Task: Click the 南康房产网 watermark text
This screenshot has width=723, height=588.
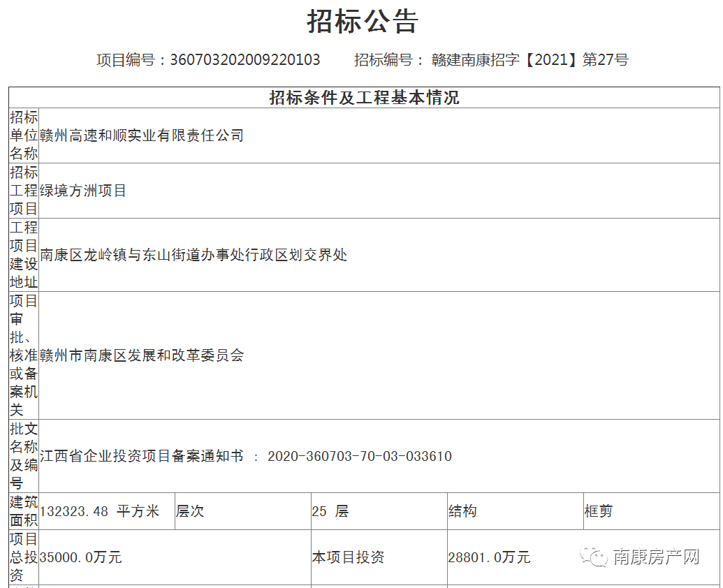Action: (x=656, y=557)
